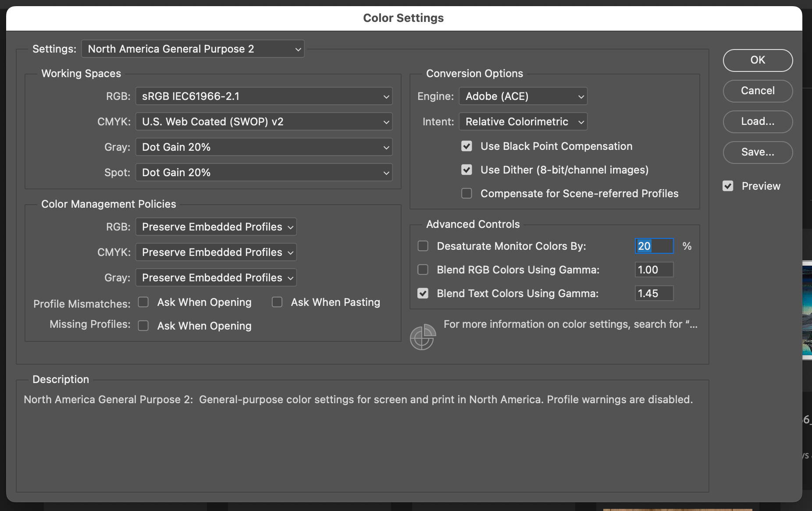Screen dimensions: 812x511
Task: Disable Use Dither checkbox
Action: (467, 170)
